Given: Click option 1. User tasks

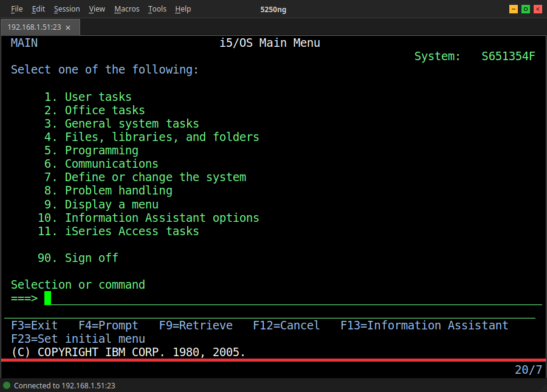Looking at the screenshot, I should [88, 97].
